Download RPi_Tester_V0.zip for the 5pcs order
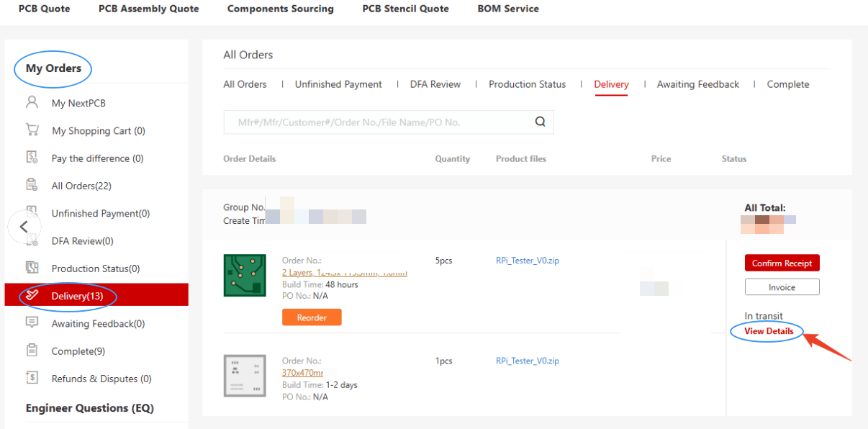 [527, 261]
